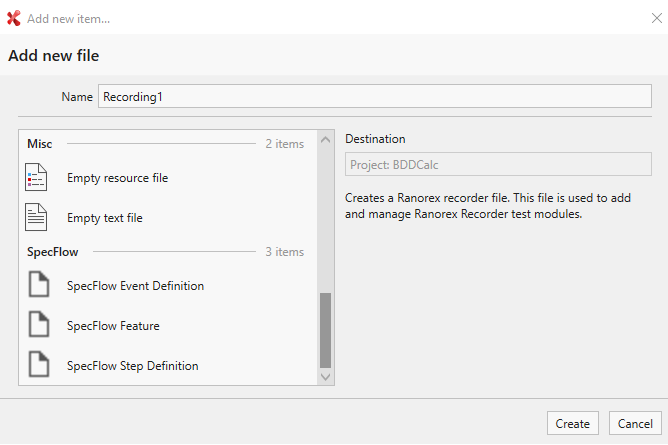Click the Destination field showing Project: BDDCalc
This screenshot has height=445, width=668.
498,164
